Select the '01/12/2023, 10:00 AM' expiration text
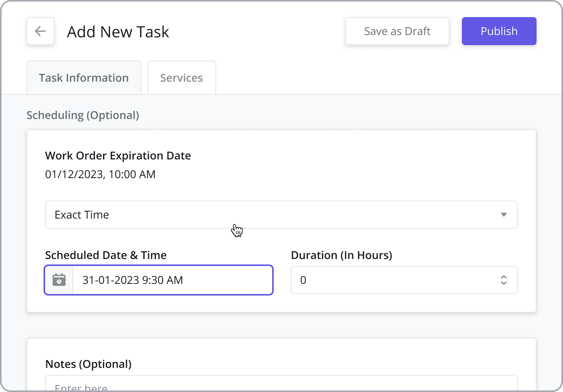This screenshot has width=563, height=392. (100, 174)
